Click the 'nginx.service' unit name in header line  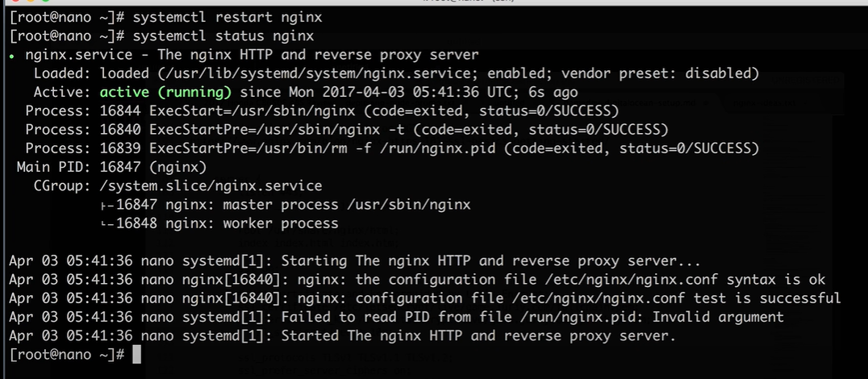click(78, 56)
